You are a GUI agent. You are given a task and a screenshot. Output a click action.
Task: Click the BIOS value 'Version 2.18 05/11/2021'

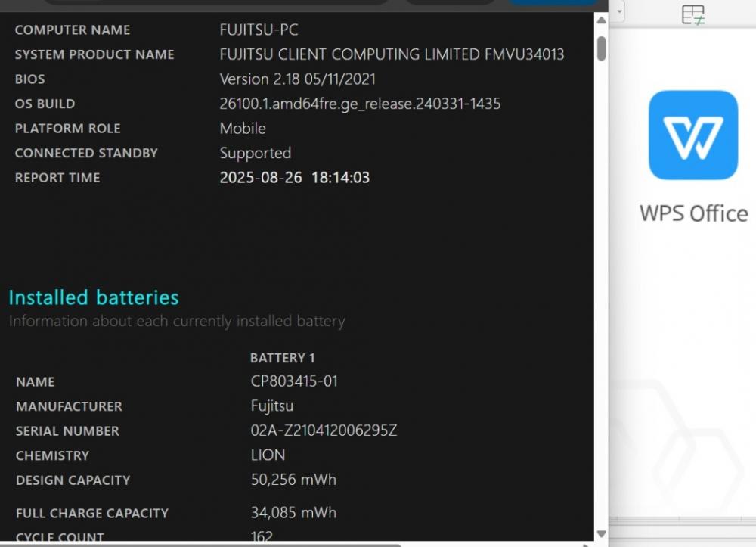(297, 79)
